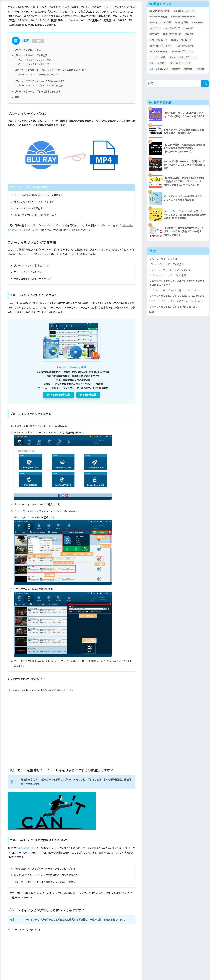Jump to ブルーレイをリッピングする手順 in main contents
Viewport: 210px width, 980px height.
[34, 64]
